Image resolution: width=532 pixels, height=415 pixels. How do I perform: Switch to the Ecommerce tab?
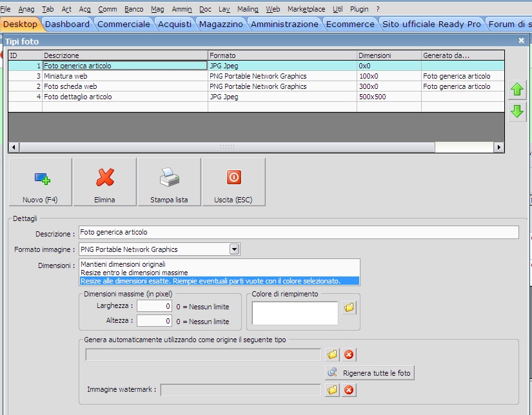[x=350, y=24]
